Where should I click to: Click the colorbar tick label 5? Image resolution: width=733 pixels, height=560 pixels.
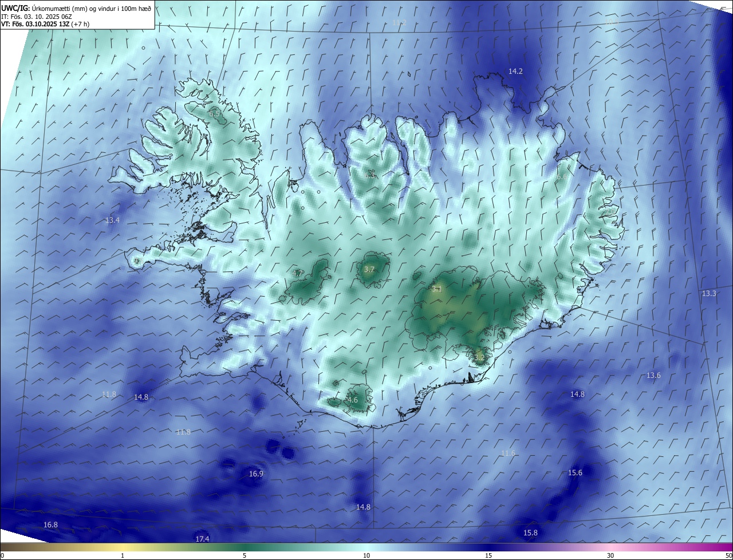(x=245, y=556)
